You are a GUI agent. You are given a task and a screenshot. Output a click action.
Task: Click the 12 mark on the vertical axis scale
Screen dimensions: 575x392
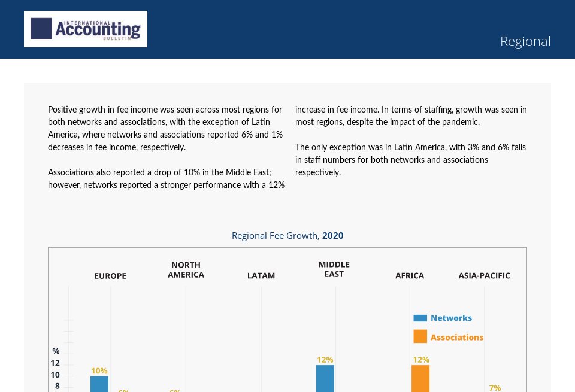(55, 363)
